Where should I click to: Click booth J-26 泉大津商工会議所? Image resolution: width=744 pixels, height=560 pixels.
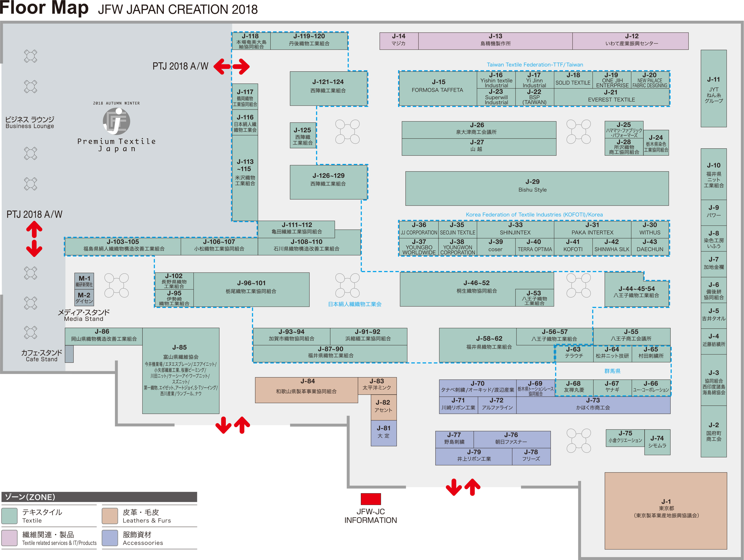[479, 130]
